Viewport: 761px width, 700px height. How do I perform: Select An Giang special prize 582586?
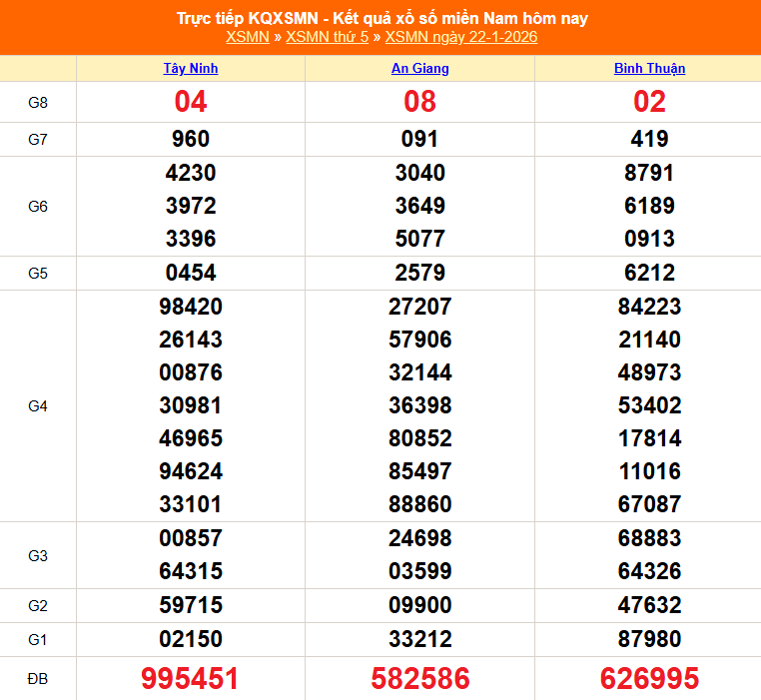point(419,679)
